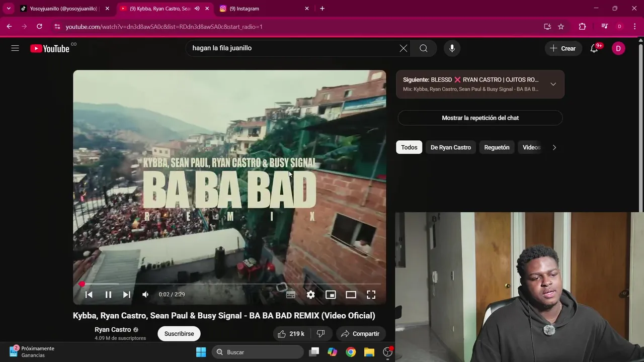
Task: Click the address bar URL
Action: point(164,27)
